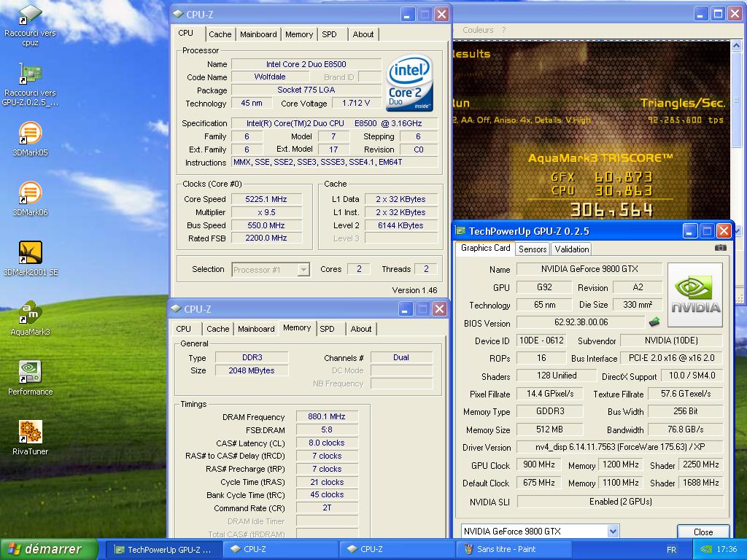Click the GPU-Z BIOS save chip icon
The image size is (747, 560).
click(654, 322)
